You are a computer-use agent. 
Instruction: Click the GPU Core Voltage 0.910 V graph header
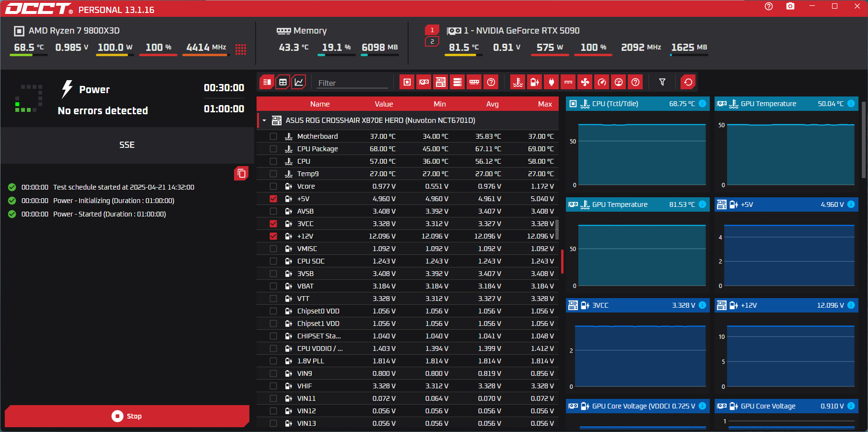[786, 406]
